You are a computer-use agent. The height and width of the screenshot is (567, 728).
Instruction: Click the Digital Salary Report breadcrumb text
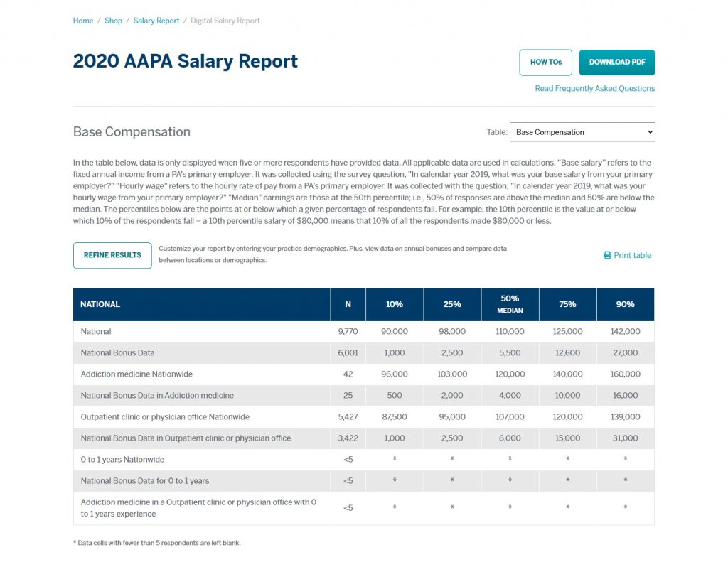pos(225,21)
